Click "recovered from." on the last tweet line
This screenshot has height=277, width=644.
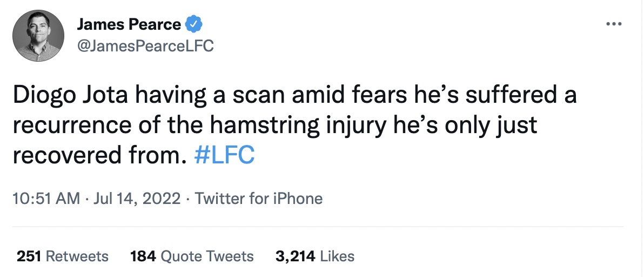[x=95, y=155]
